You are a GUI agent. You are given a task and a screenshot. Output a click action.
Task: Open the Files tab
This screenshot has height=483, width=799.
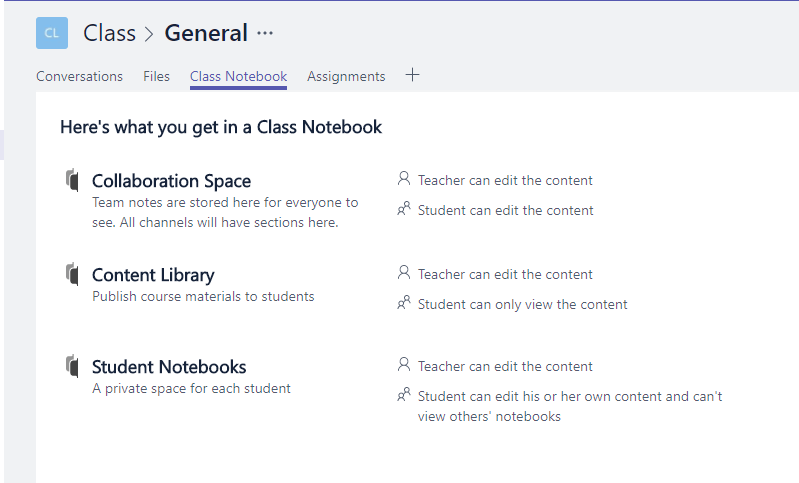point(156,76)
